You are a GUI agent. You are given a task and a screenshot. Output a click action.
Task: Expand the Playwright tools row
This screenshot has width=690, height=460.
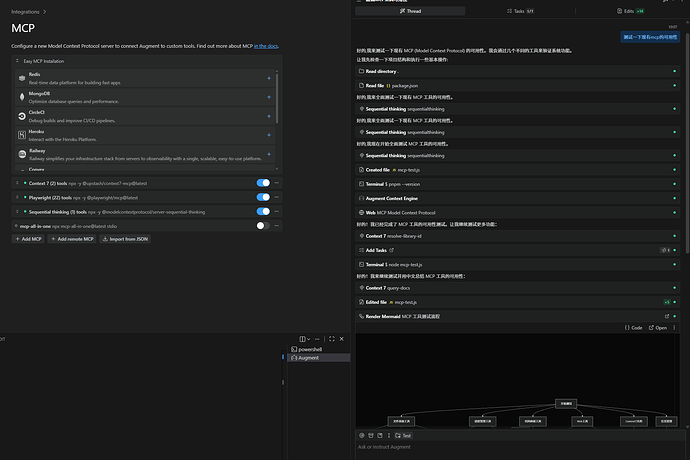pyautogui.click(x=17, y=197)
